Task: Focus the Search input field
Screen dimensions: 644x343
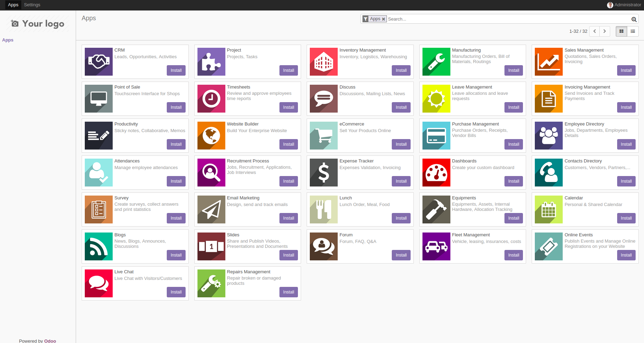Action: tap(508, 19)
